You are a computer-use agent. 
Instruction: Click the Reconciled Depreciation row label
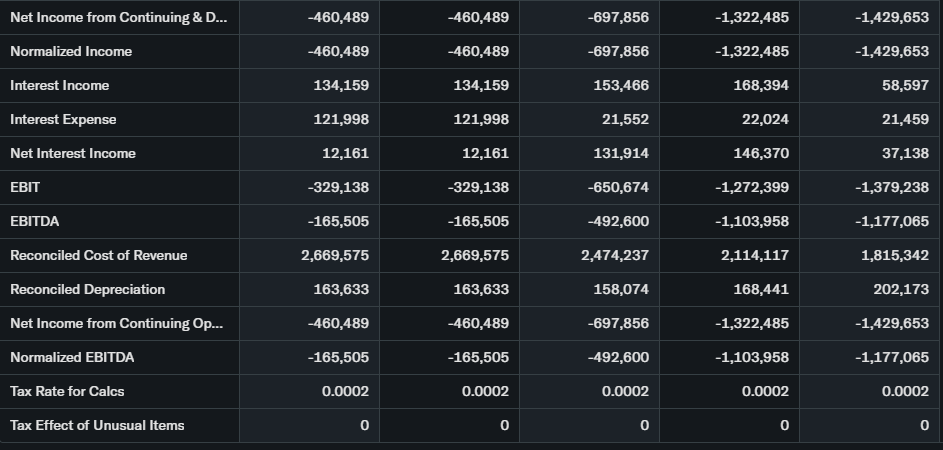pos(88,289)
